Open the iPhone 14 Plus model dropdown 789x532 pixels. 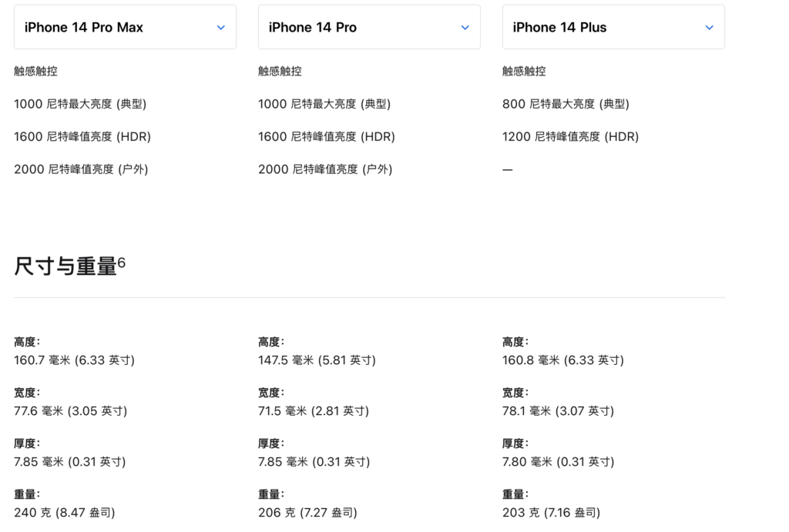point(613,27)
